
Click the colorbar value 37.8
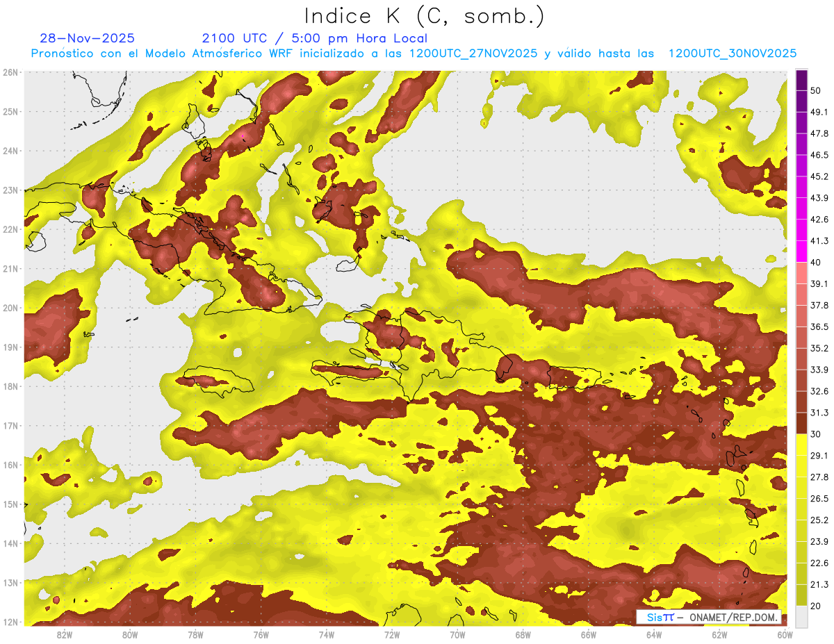point(819,305)
